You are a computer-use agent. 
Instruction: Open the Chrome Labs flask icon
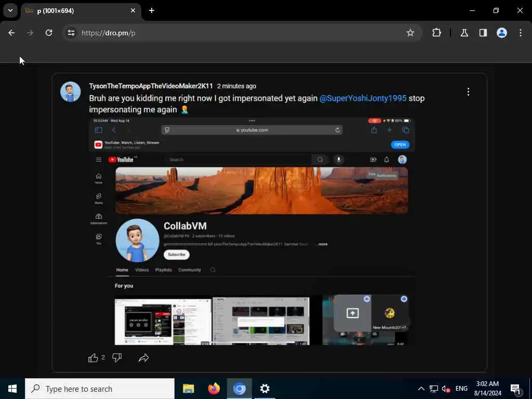point(464,33)
